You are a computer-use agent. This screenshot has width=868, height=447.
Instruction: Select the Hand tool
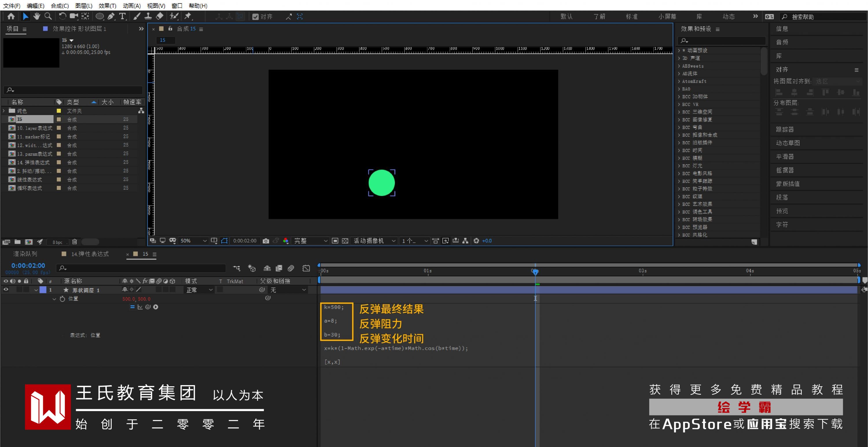[x=37, y=16]
